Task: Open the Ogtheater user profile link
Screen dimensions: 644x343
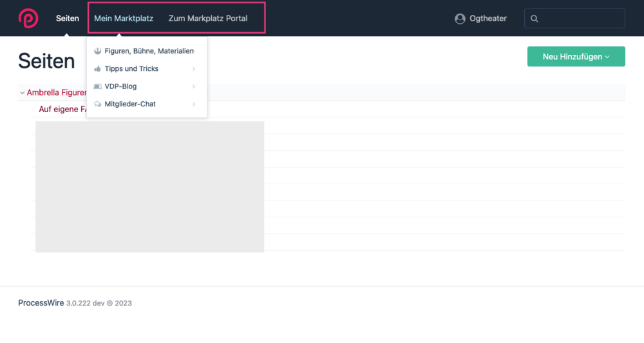Action: point(488,19)
